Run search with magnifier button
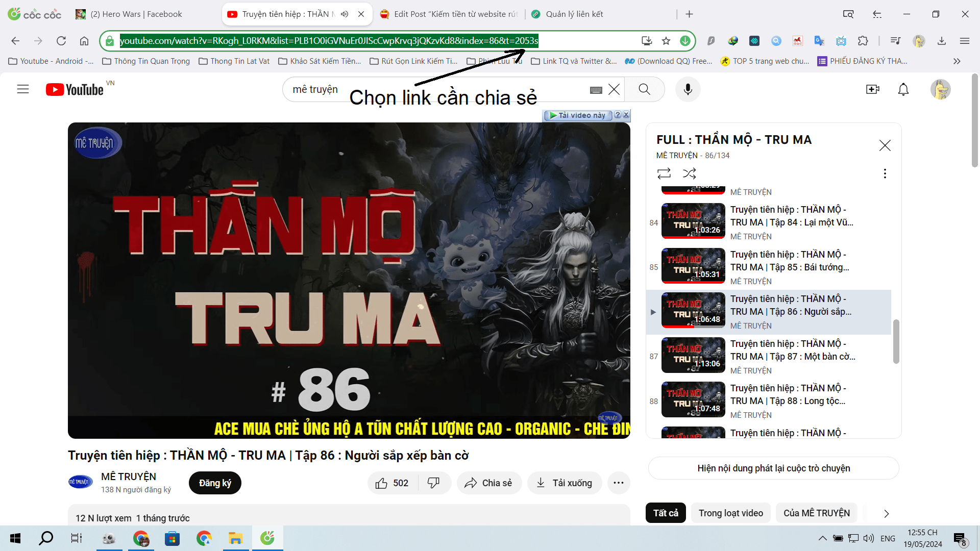 click(644, 89)
